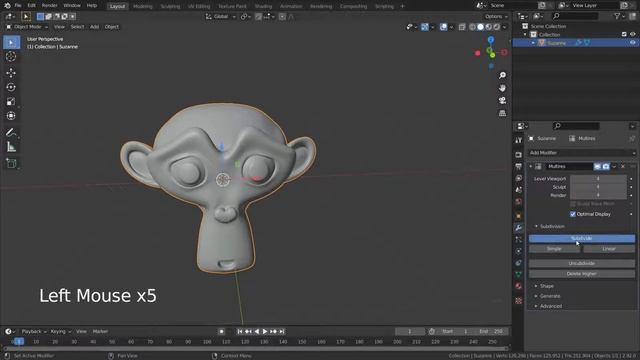Screen dimensions: 640x360
Task: Open the Physics properties tab icon
Action: (518, 251)
